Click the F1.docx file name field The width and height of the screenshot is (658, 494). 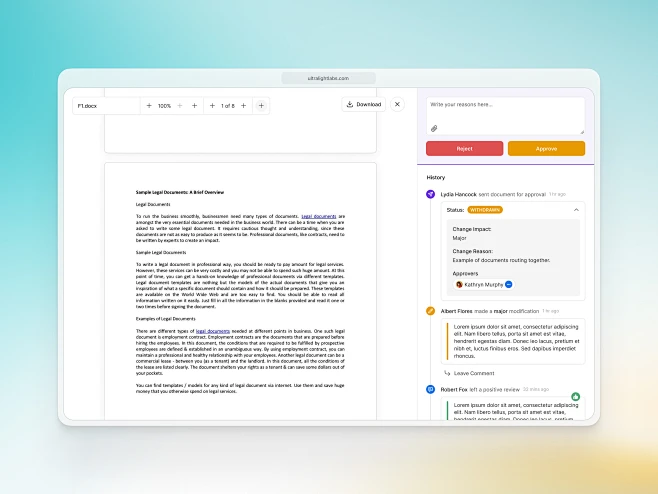pyautogui.click(x=107, y=106)
